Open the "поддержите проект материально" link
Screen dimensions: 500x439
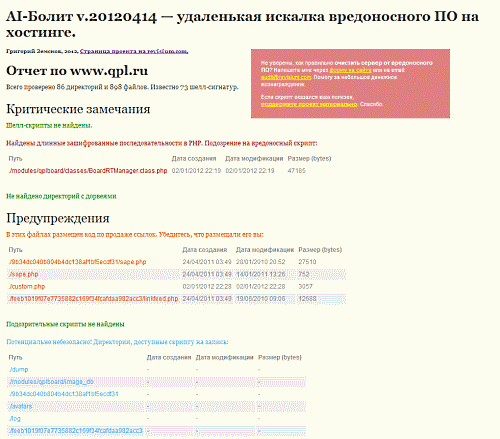(x=309, y=104)
